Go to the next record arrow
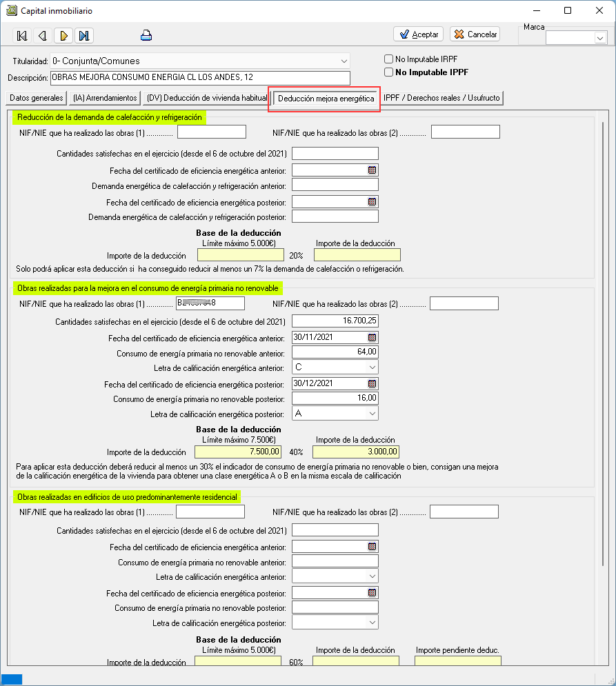The height and width of the screenshot is (686, 616). click(63, 35)
